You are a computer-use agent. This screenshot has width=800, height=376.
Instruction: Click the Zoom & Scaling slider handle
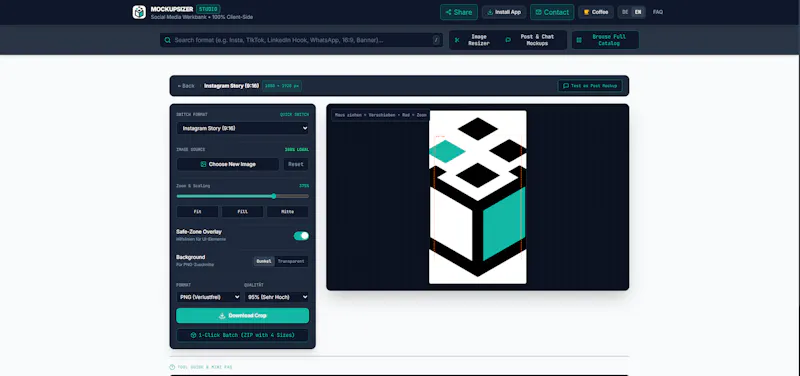[x=273, y=196]
